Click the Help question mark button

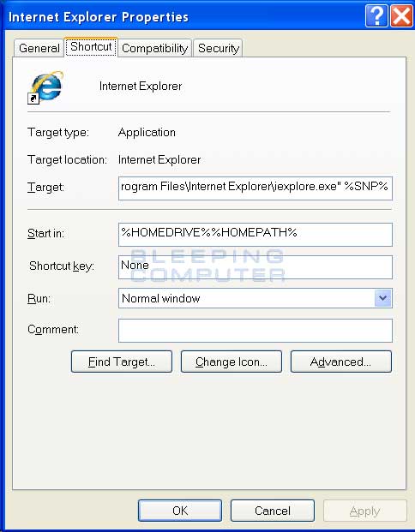[x=376, y=15]
